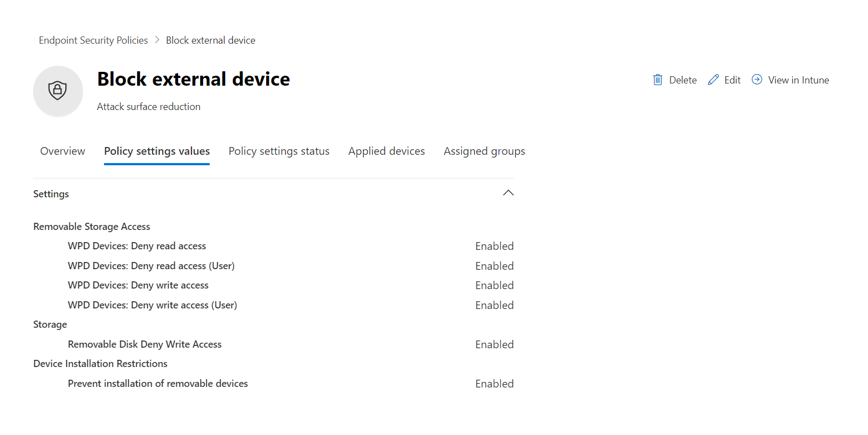Image resolution: width=868 pixels, height=435 pixels.
Task: Click the Edit pencil icon
Action: (713, 80)
